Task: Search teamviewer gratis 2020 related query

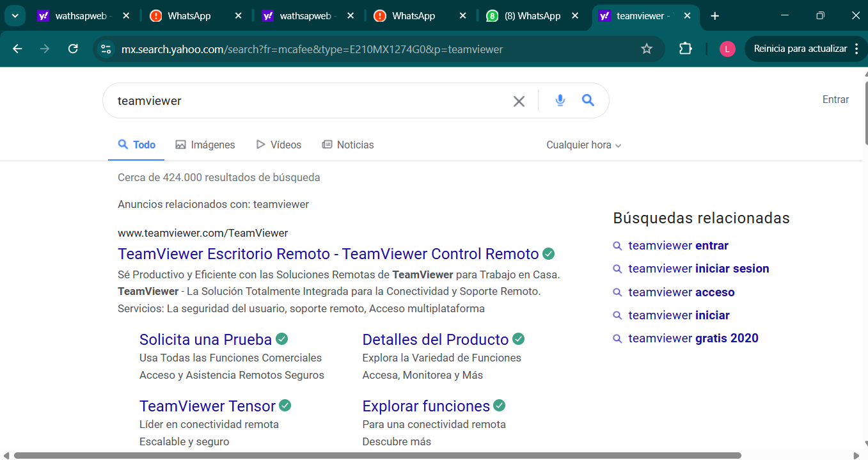Action: pyautogui.click(x=693, y=338)
